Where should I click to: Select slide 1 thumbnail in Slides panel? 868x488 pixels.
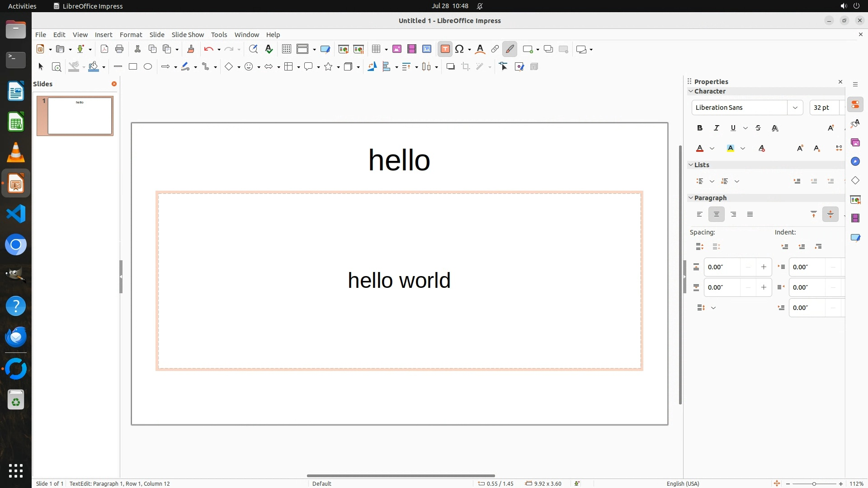[80, 116]
